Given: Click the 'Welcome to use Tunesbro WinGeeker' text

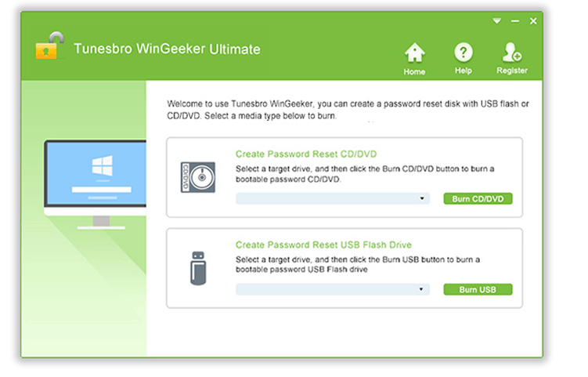Looking at the screenshot, I should tap(240, 103).
